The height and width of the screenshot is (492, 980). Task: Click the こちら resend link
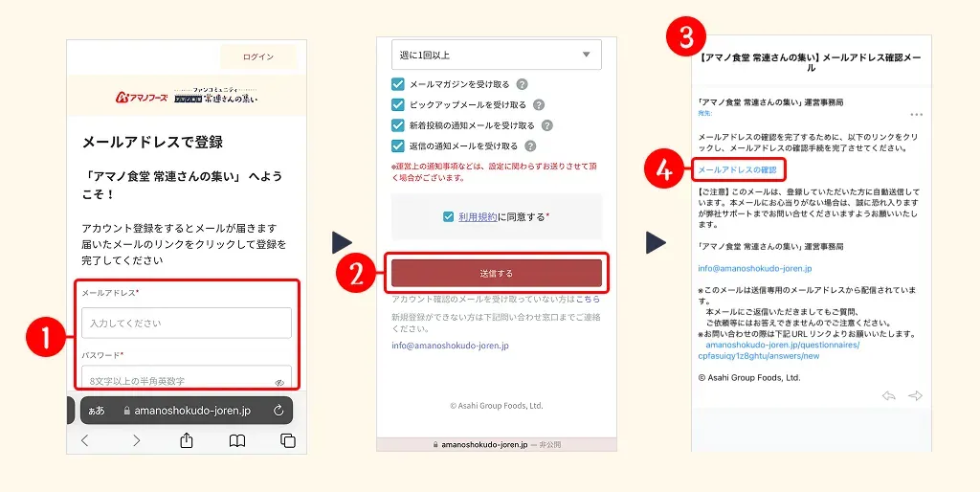589,300
